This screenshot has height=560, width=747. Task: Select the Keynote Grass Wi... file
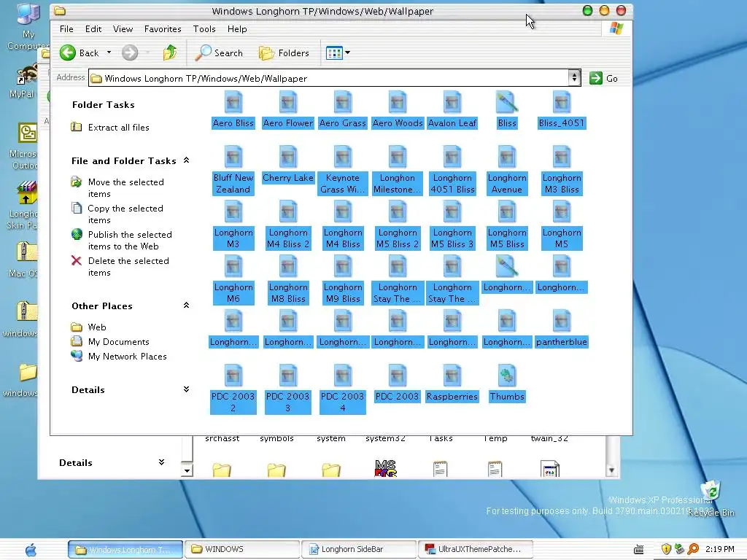point(343,170)
